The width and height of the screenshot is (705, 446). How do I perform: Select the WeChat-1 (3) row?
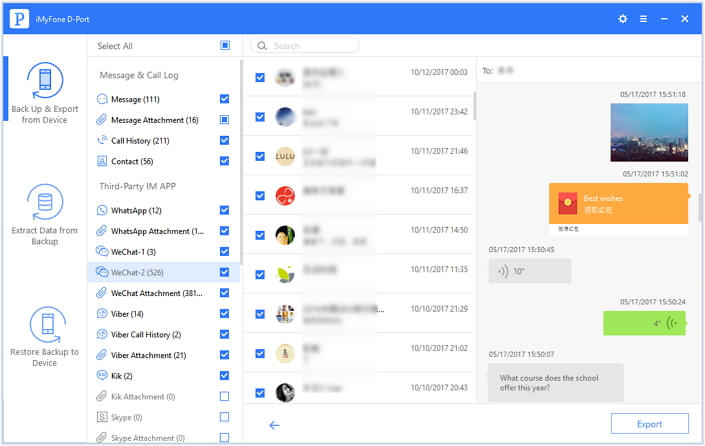[x=164, y=251]
